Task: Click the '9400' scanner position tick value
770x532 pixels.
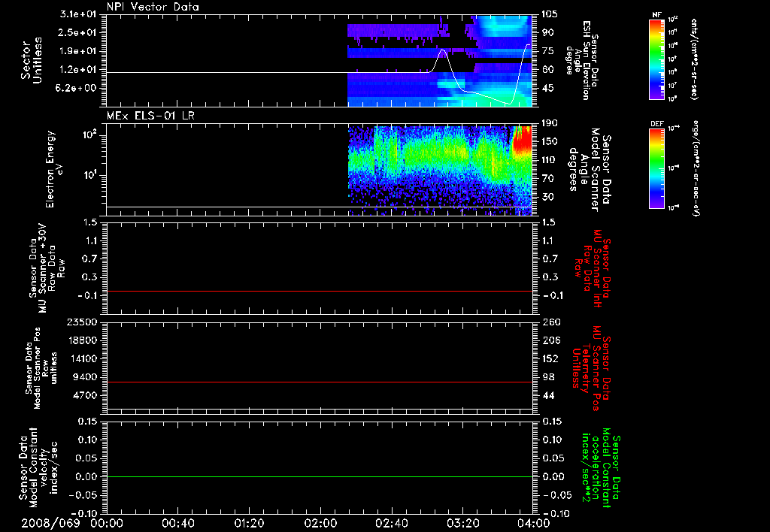Action: (85, 377)
